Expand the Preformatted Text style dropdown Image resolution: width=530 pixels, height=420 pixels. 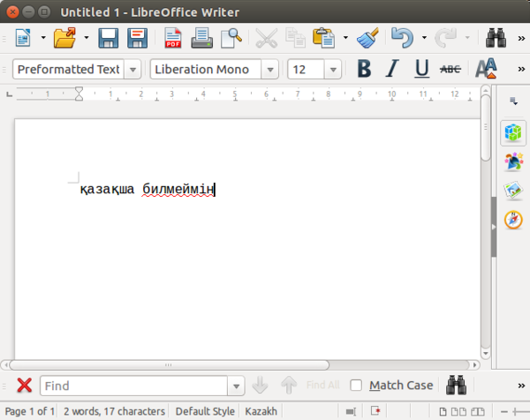[x=132, y=70]
